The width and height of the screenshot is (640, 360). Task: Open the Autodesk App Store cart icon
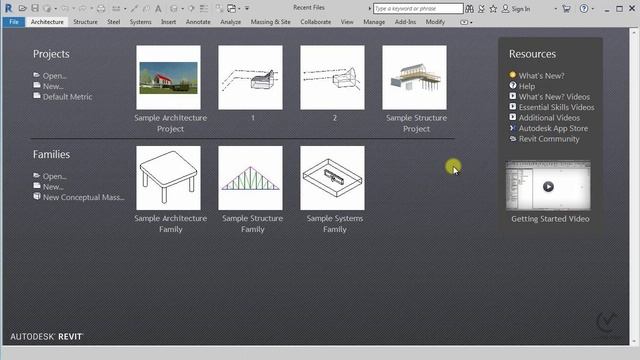click(x=566, y=9)
